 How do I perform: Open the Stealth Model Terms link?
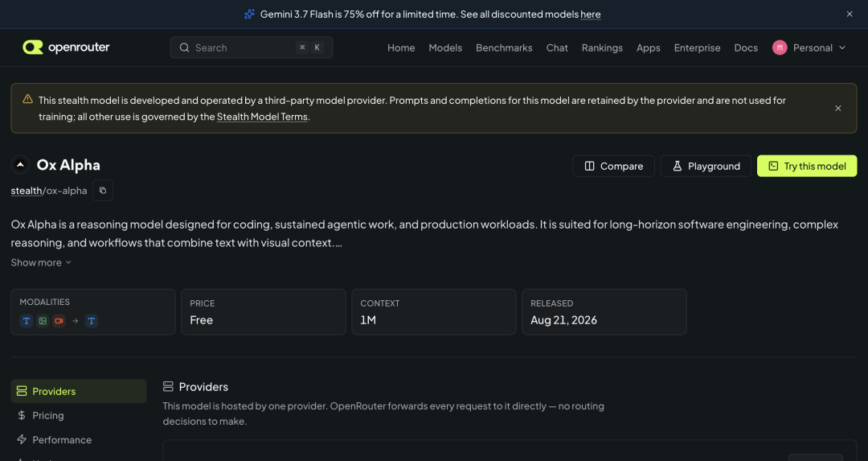262,117
